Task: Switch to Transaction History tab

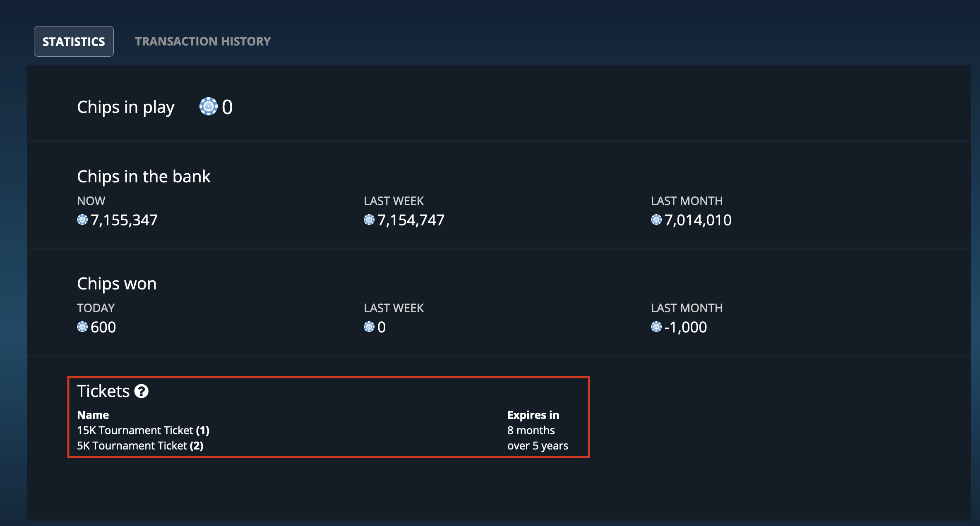Action: [x=203, y=41]
